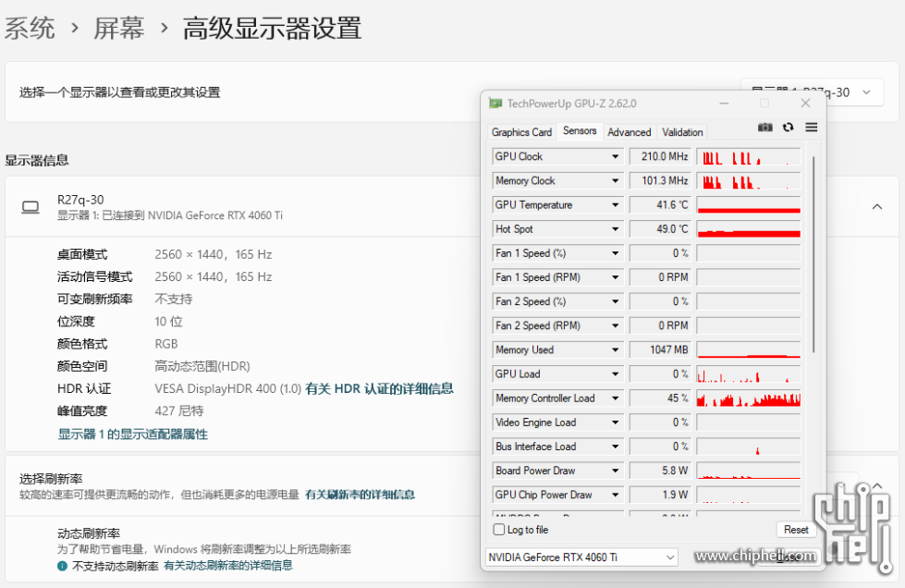905x588 pixels.
Task: Open the Memory Controller Load dropdown
Action: [x=616, y=398]
